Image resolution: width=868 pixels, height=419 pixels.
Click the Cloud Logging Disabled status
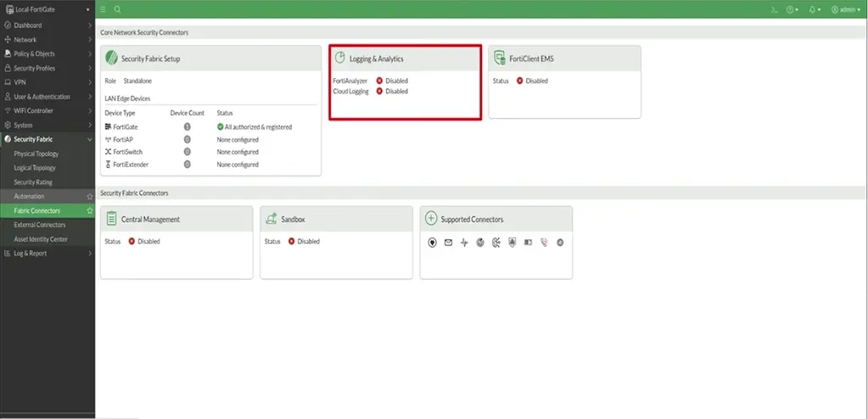tap(392, 92)
